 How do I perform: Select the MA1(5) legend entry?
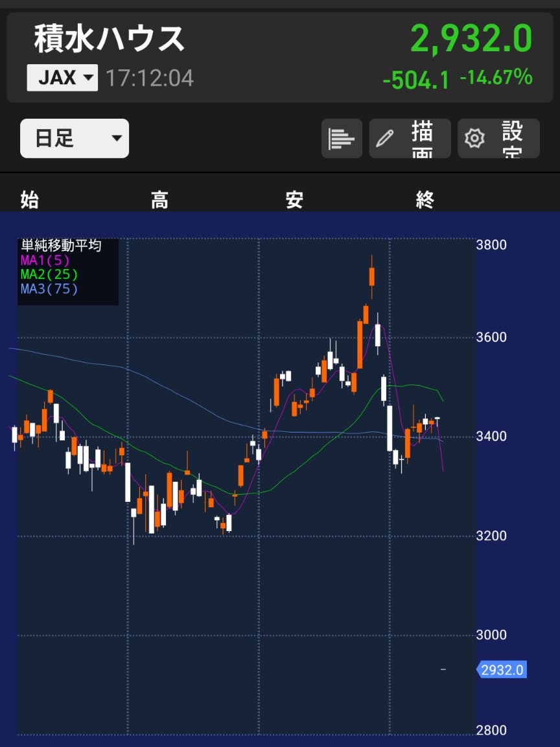[x=45, y=261]
